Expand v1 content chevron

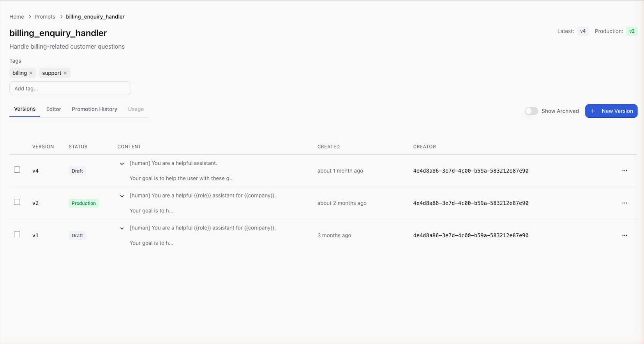point(122,229)
